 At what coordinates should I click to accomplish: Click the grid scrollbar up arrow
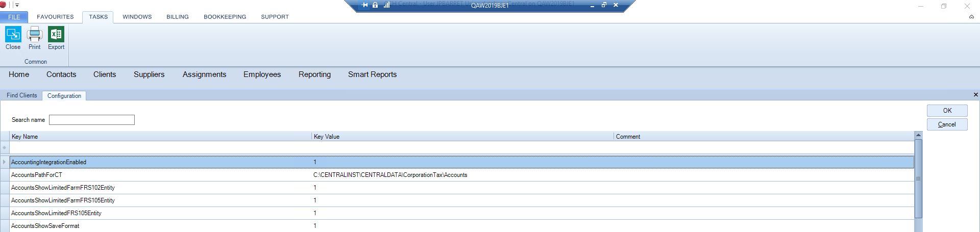918,135
